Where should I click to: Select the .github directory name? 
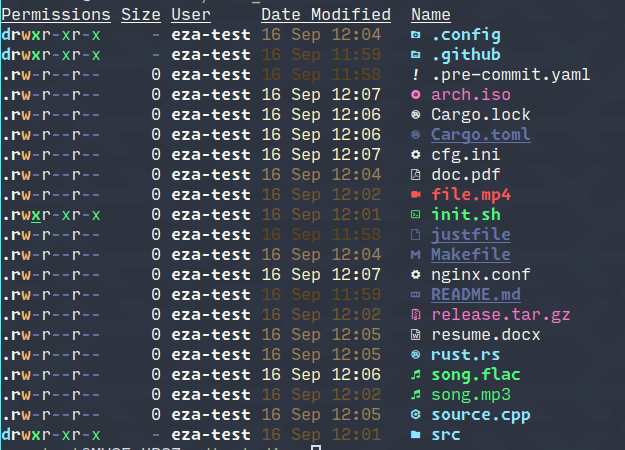pyautogui.click(x=466, y=55)
